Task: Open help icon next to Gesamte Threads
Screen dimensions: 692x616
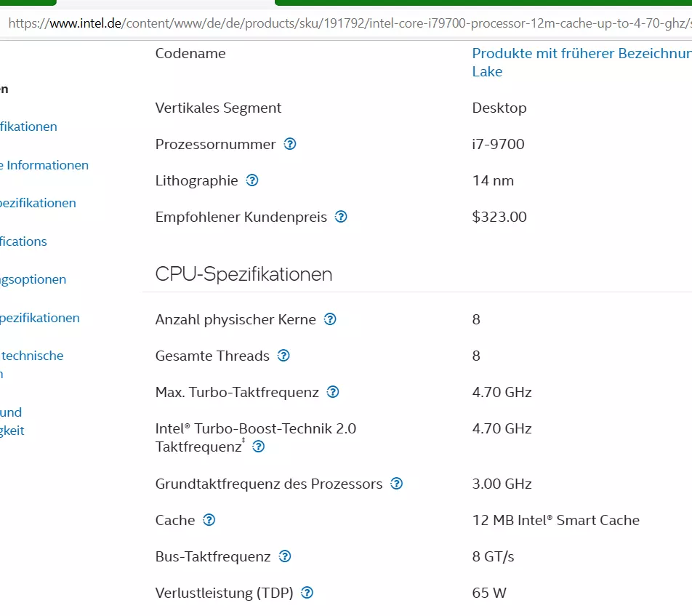Action: pos(283,356)
